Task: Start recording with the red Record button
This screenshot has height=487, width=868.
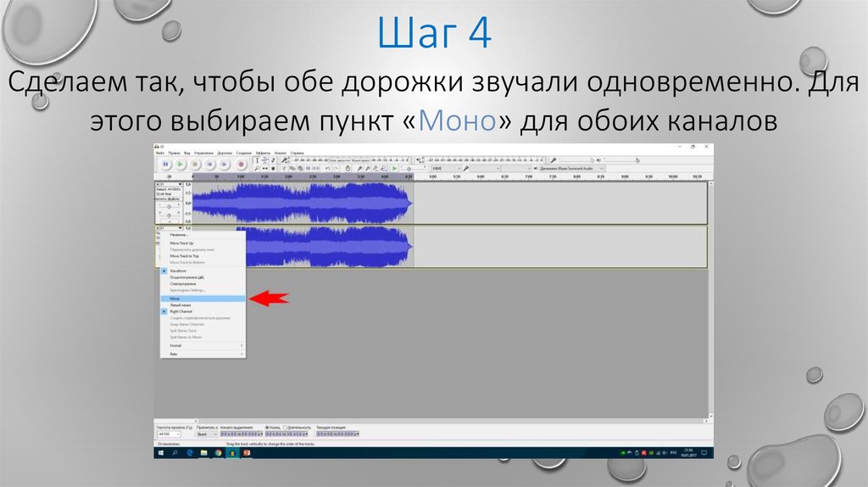Action: click(241, 164)
